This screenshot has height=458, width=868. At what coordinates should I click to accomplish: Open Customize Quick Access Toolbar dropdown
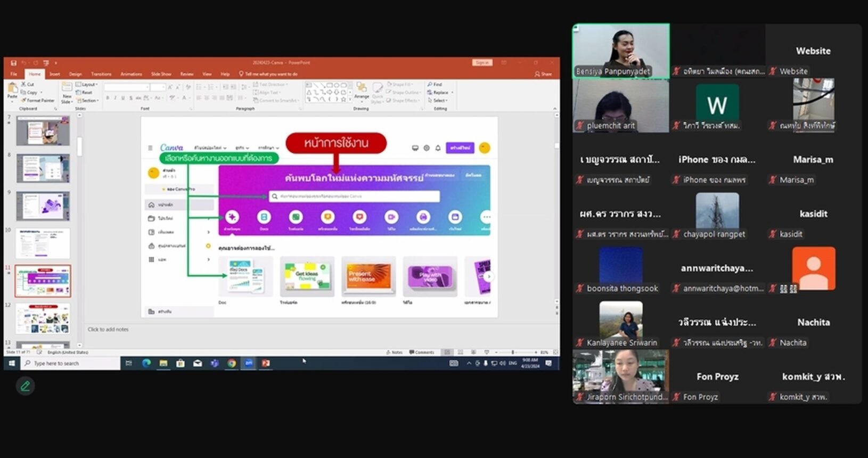tap(56, 63)
